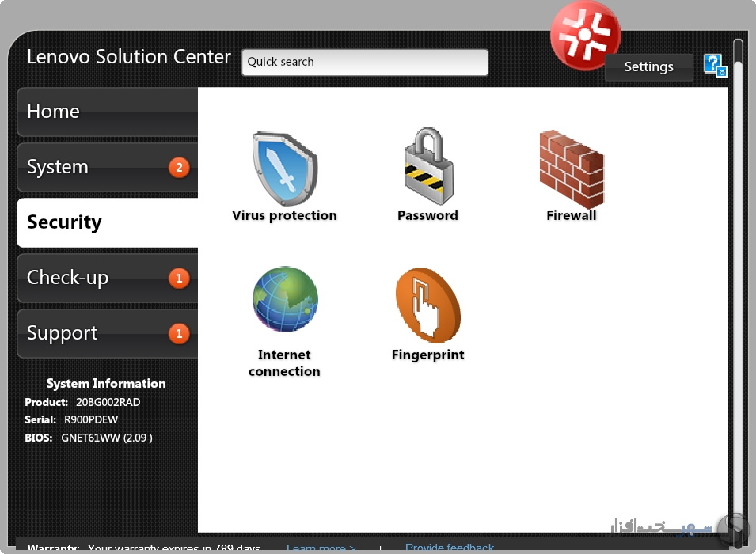Open the Support tab
The image size is (756, 554).
107,334
